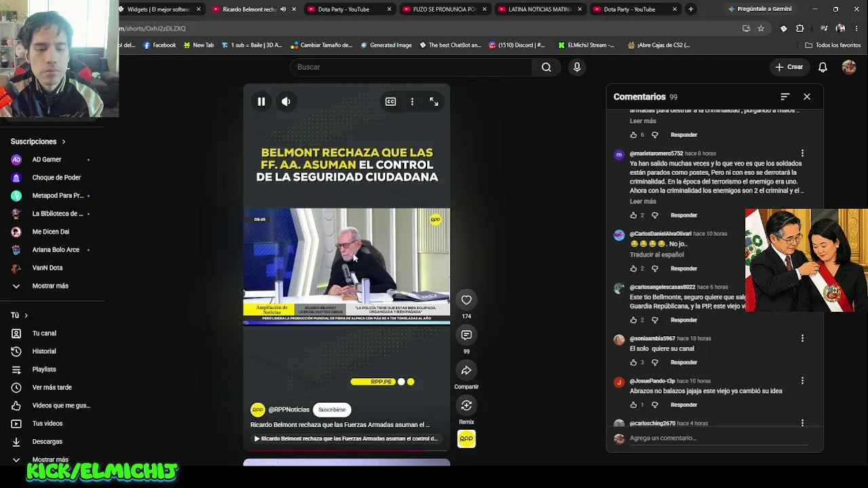Open the RPP sound thumbnail below Remix
The height and width of the screenshot is (488, 868).
467,439
